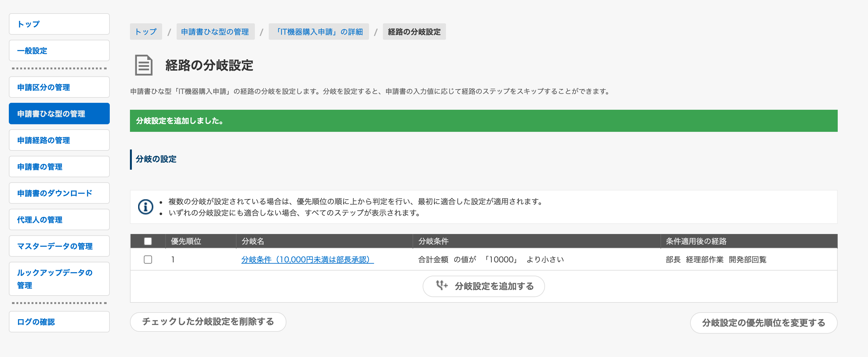Click 分岐設定を追加する button

pos(484,286)
